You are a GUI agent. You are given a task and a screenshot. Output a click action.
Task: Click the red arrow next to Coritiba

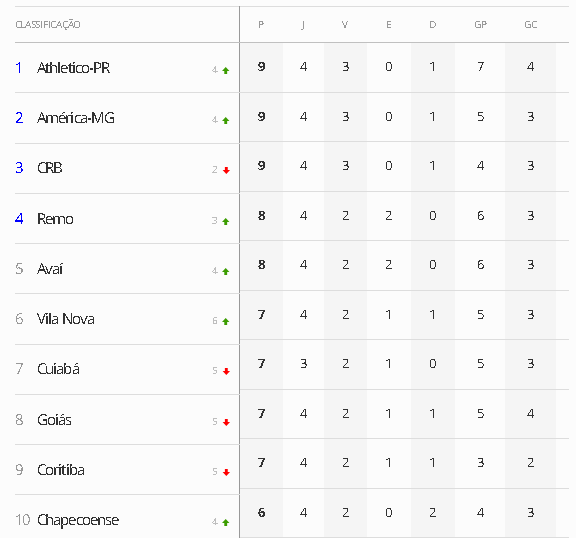[x=226, y=472]
